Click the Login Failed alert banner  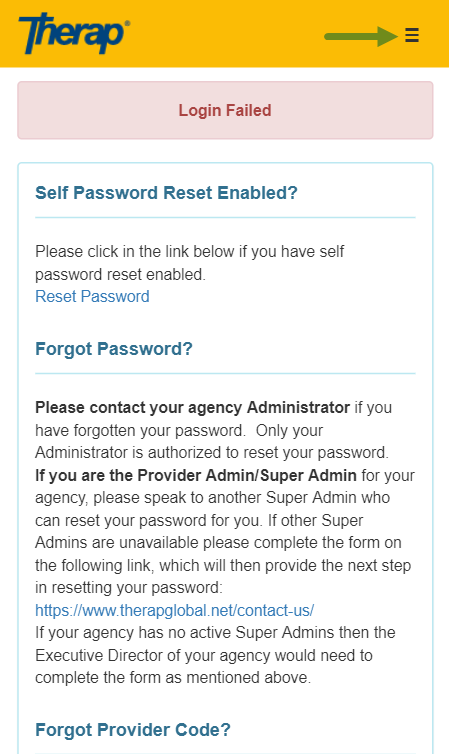point(225,110)
